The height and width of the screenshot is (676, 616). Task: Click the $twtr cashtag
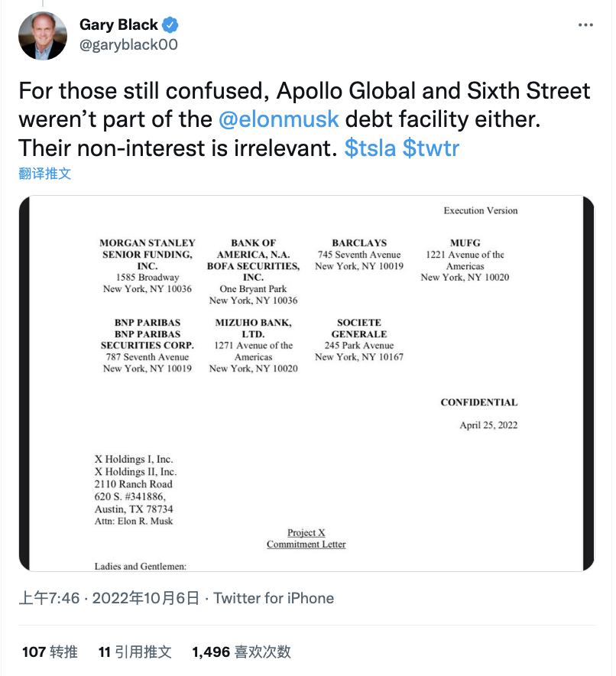click(x=431, y=148)
